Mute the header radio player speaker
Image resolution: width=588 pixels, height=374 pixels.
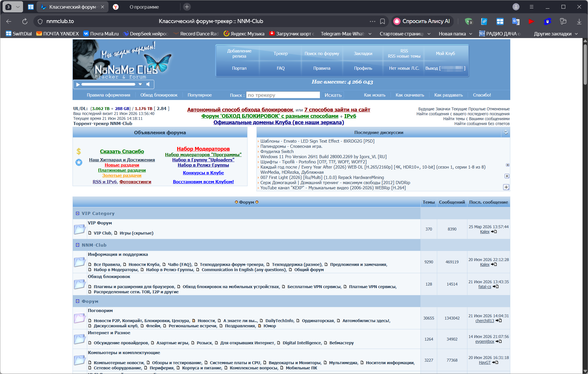(x=148, y=84)
